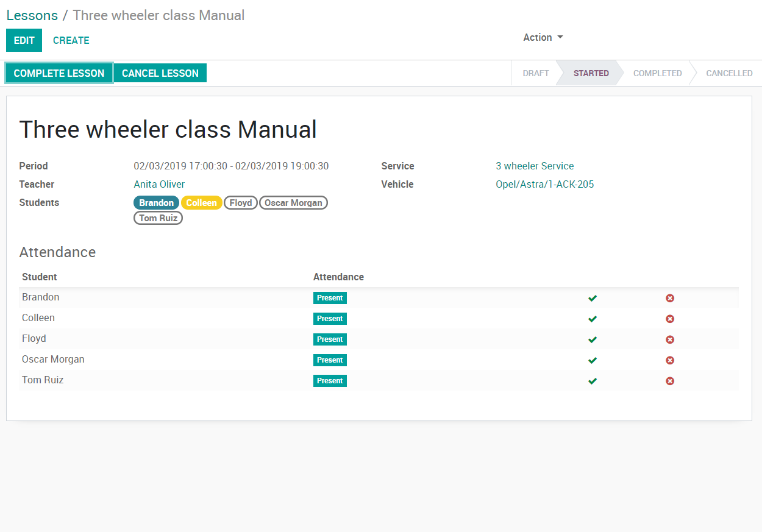Select the Completed status stage
This screenshot has height=532, width=762.
(657, 73)
